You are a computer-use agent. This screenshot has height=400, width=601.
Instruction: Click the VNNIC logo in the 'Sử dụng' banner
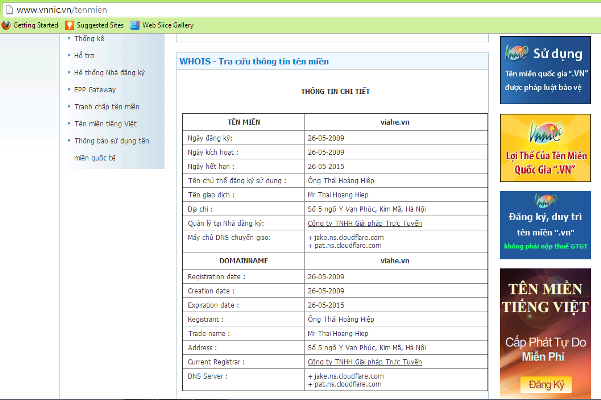point(516,53)
